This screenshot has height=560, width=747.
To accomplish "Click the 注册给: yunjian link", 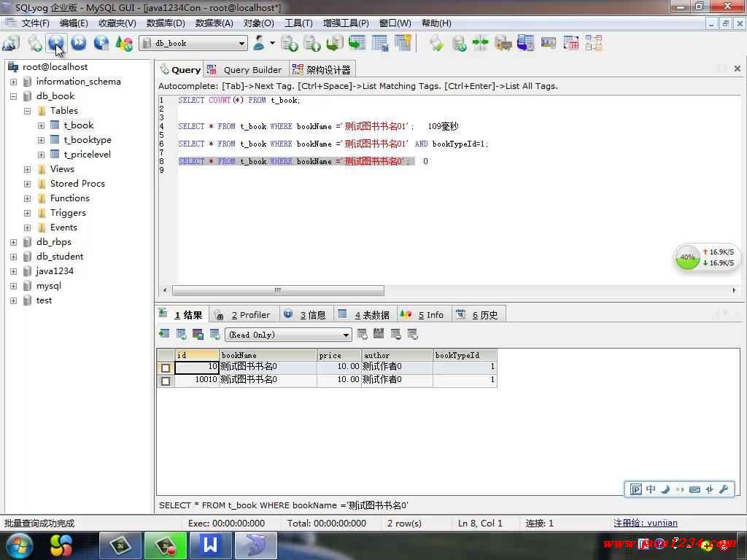I will point(645,523).
